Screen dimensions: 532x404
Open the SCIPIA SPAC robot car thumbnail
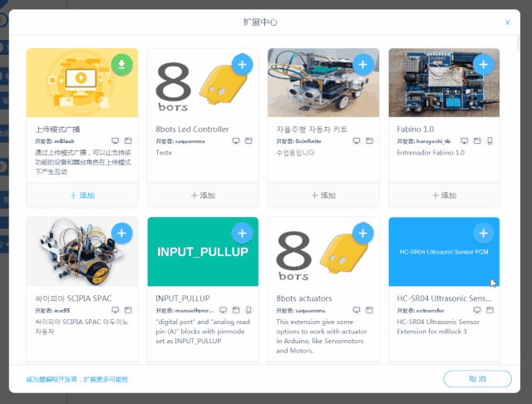[x=82, y=252]
